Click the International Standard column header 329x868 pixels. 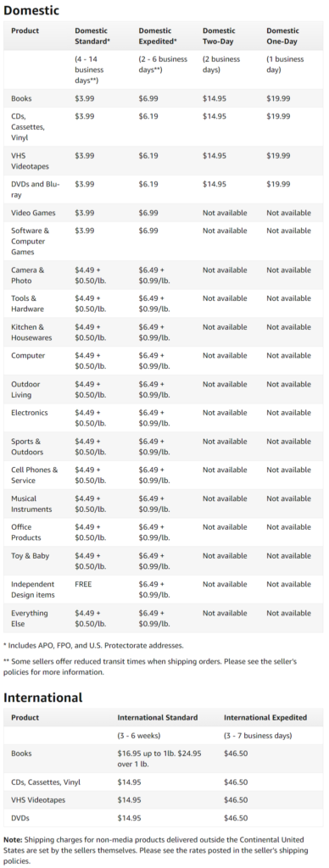pyautogui.click(x=158, y=717)
